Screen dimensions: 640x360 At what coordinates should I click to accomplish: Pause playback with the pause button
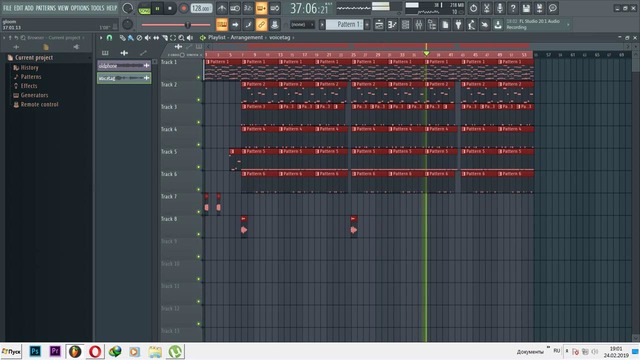coord(157,9)
